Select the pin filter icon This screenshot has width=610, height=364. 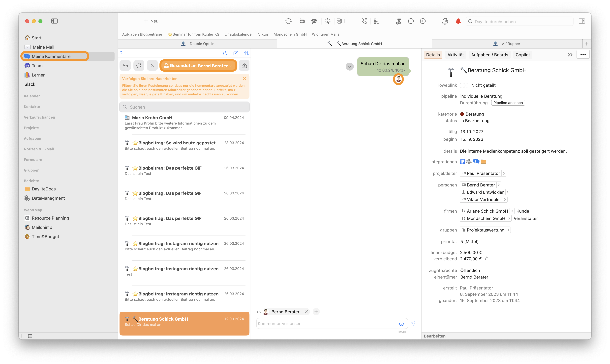coord(152,65)
